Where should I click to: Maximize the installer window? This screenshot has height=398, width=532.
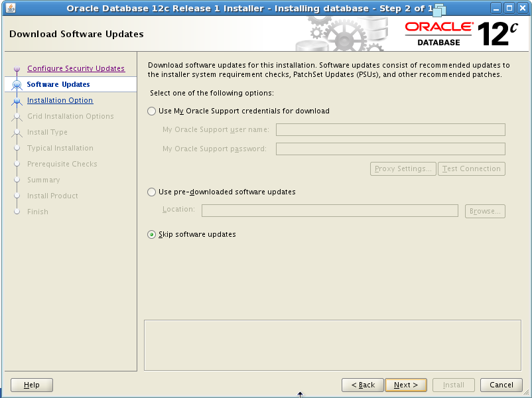tap(509, 8)
